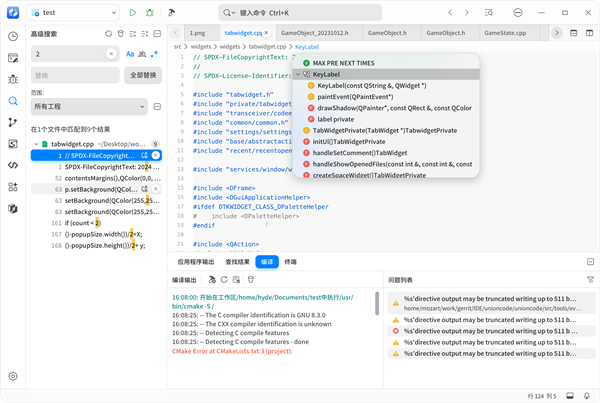Collapse the KeyLabel symbol entry
The image size is (600, 403).
coord(298,74)
